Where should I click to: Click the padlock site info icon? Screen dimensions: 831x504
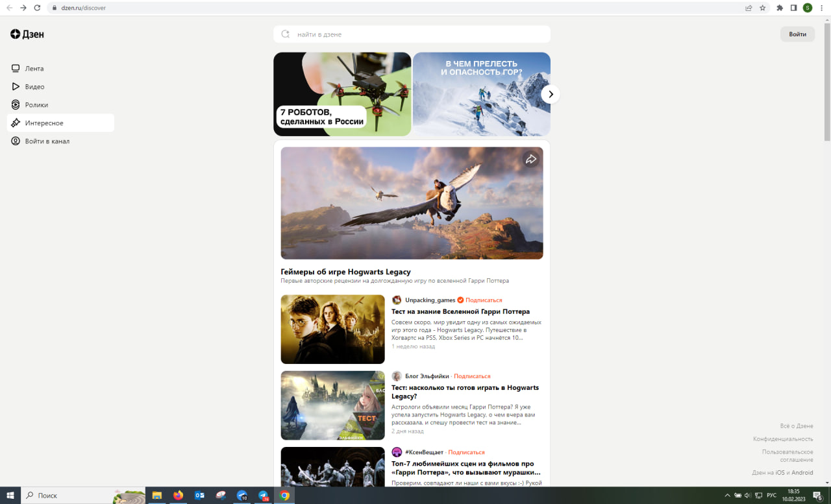55,8
